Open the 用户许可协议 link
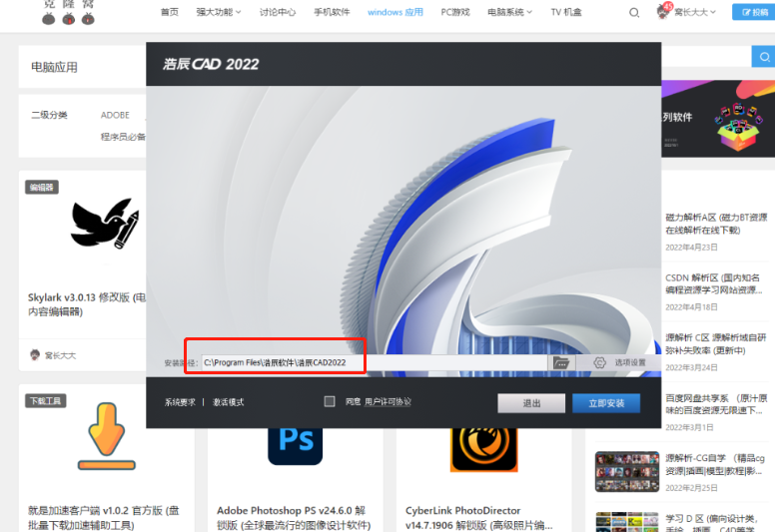The height and width of the screenshot is (532, 775). pos(387,401)
